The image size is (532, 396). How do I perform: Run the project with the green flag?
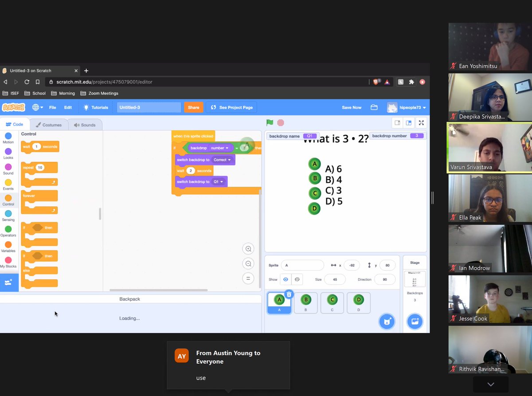pos(269,123)
